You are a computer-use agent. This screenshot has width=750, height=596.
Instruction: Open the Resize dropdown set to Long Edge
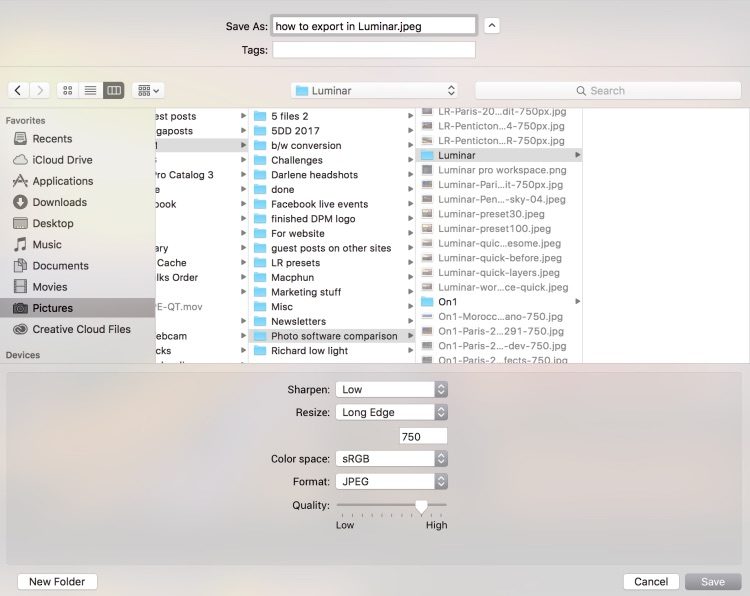click(x=392, y=412)
